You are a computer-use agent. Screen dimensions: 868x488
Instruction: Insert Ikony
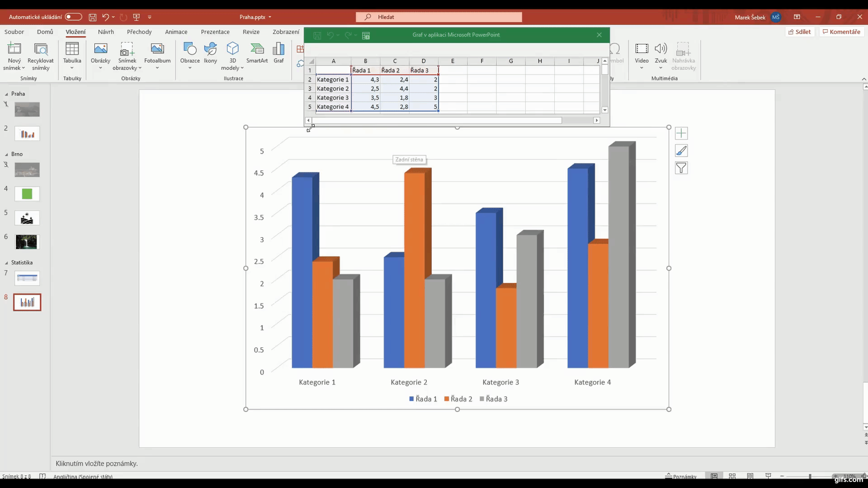click(211, 53)
